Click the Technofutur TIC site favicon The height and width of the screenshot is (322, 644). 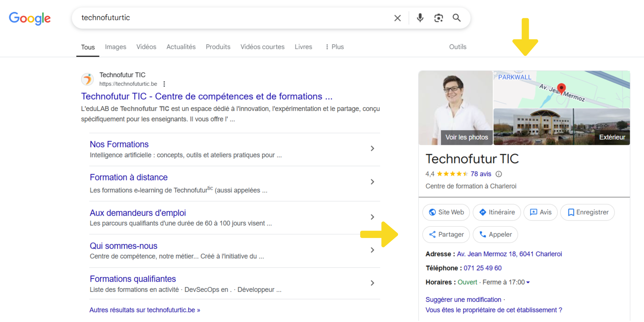(x=88, y=79)
